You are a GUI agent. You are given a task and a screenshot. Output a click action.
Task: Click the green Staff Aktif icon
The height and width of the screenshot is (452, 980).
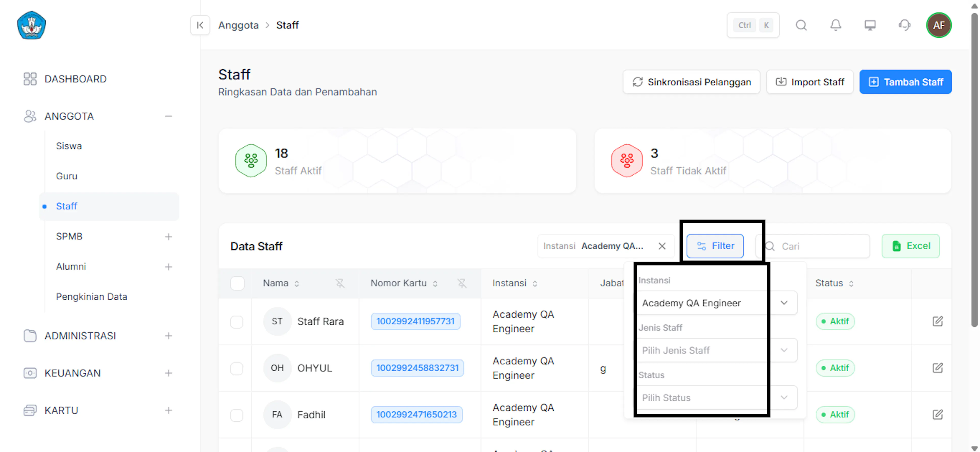[x=251, y=161]
